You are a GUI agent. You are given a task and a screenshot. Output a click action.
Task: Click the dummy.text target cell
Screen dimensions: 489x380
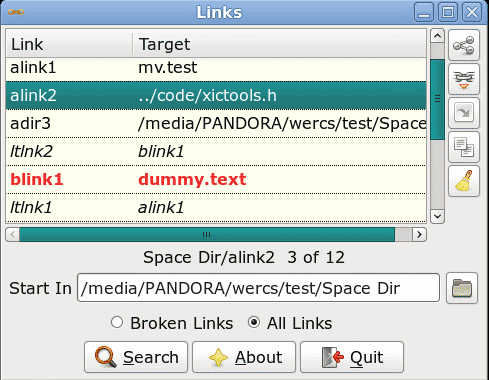click(192, 180)
